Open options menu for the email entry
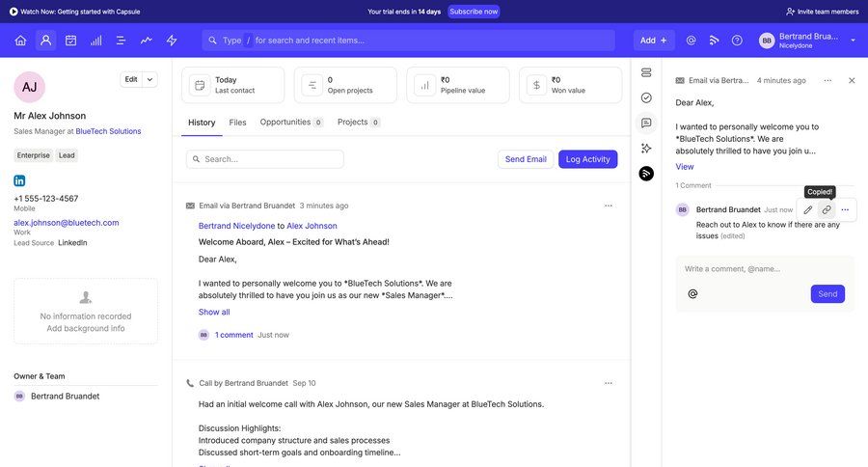868x467 pixels. tap(609, 206)
